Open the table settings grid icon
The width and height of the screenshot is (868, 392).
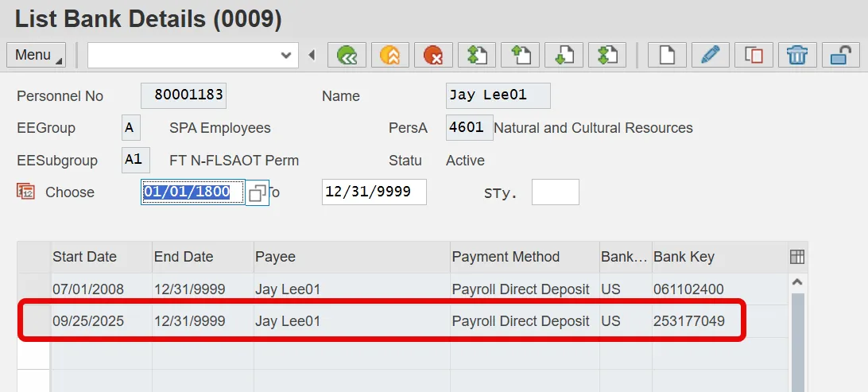pos(797,257)
